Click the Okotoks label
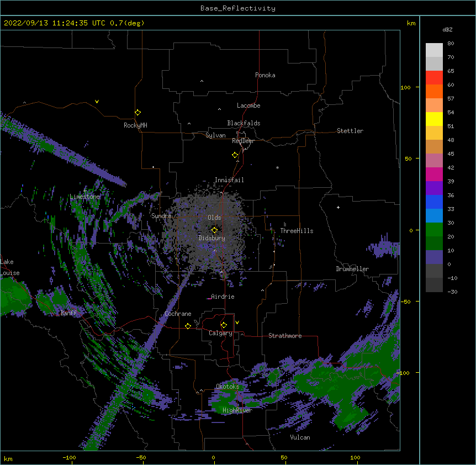Image resolution: width=476 pixels, height=465 pixels. 228,387
